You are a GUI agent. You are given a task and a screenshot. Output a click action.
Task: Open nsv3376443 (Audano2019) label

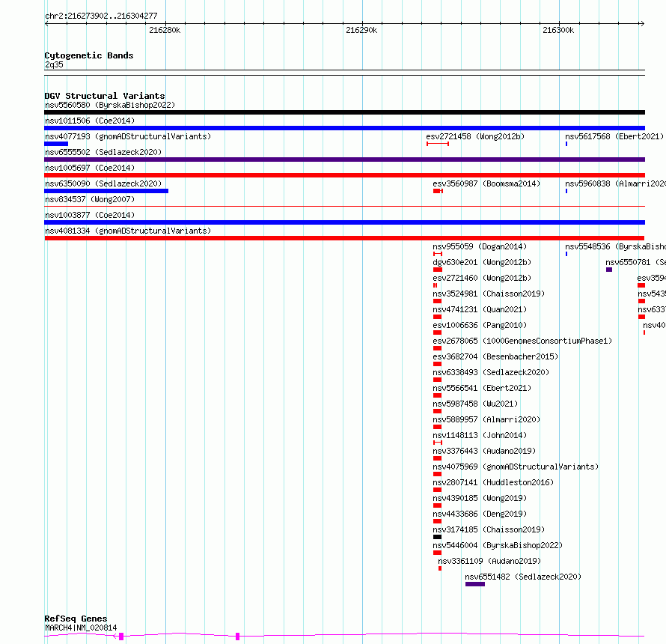tap(484, 451)
